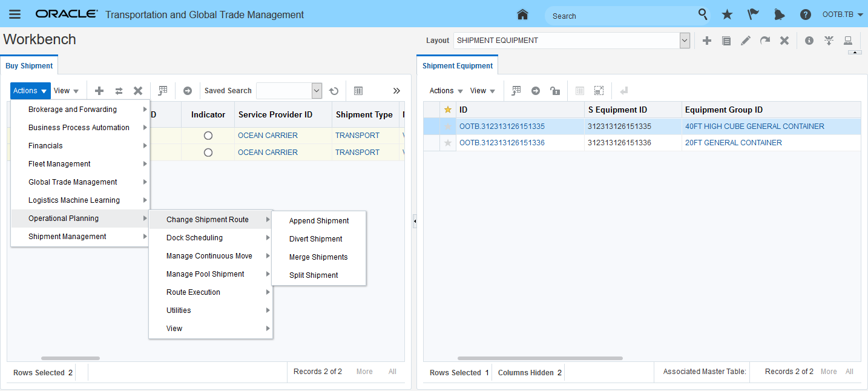The image size is (868, 391).
Task: Add new Buy Shipment with plus icon
Action: 99,91
